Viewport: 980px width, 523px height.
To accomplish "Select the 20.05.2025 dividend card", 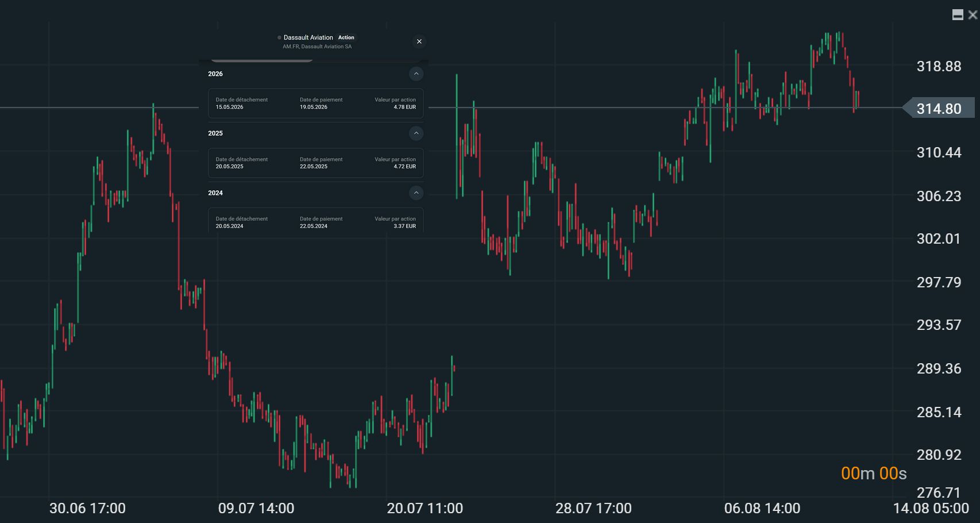I will [x=316, y=163].
